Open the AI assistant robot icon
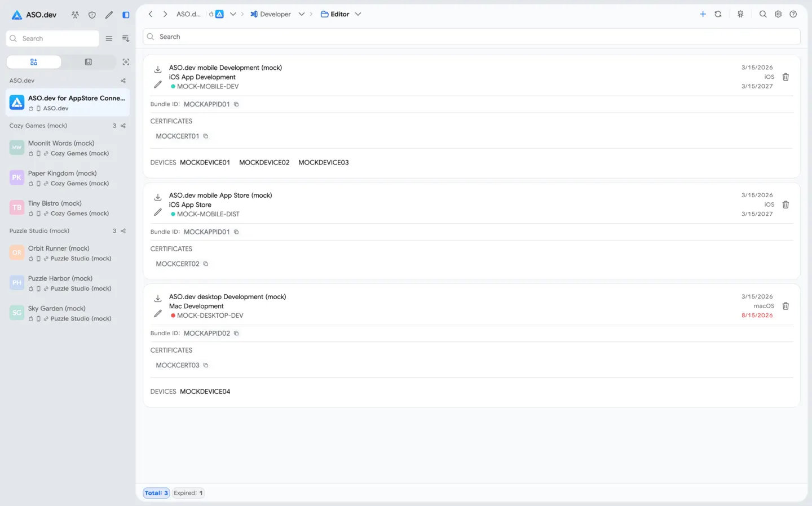 (x=740, y=14)
